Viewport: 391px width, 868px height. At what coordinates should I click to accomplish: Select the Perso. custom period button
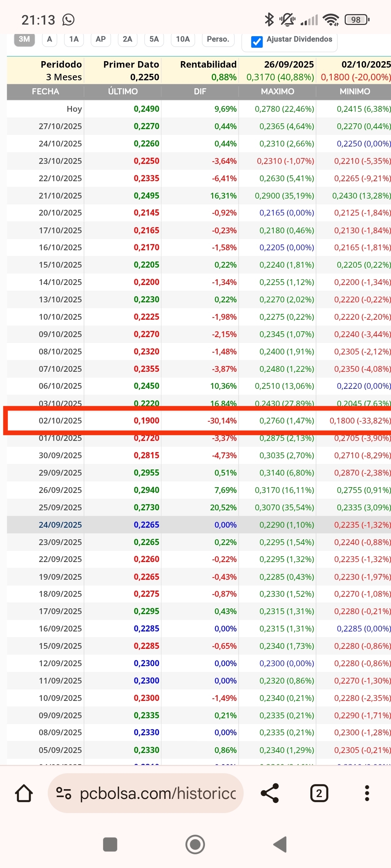[218, 39]
